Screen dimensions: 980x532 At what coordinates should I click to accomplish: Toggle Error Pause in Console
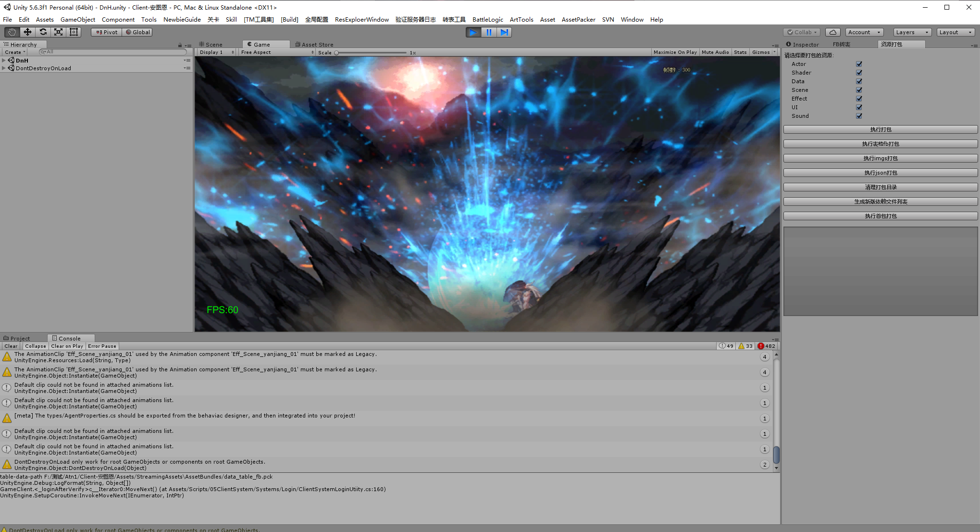point(102,346)
